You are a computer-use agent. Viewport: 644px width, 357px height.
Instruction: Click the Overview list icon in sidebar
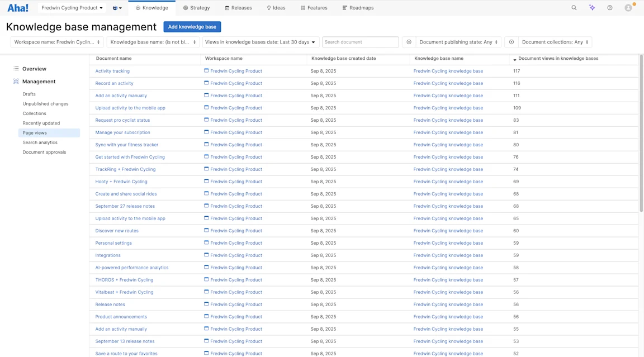pyautogui.click(x=16, y=69)
